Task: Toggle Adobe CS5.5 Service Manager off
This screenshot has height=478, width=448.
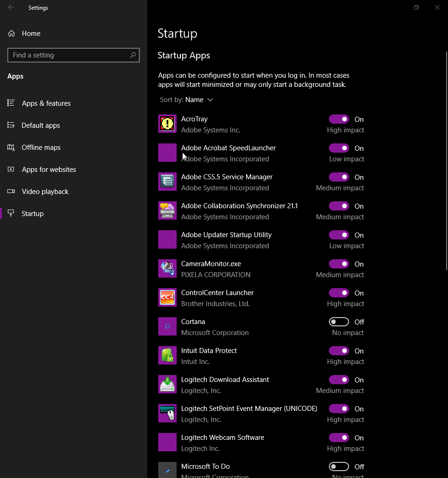Action: pos(339,177)
